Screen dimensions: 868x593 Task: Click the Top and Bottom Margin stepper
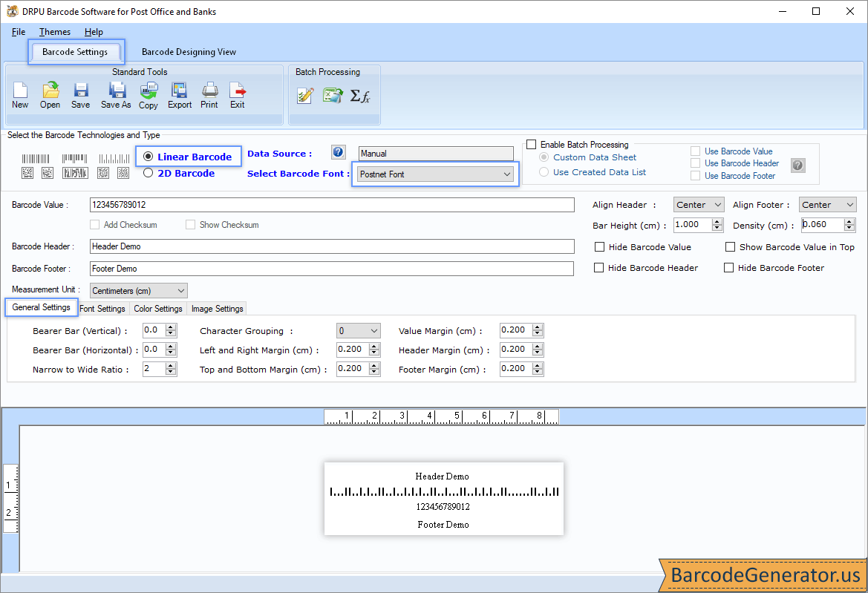[375, 369]
